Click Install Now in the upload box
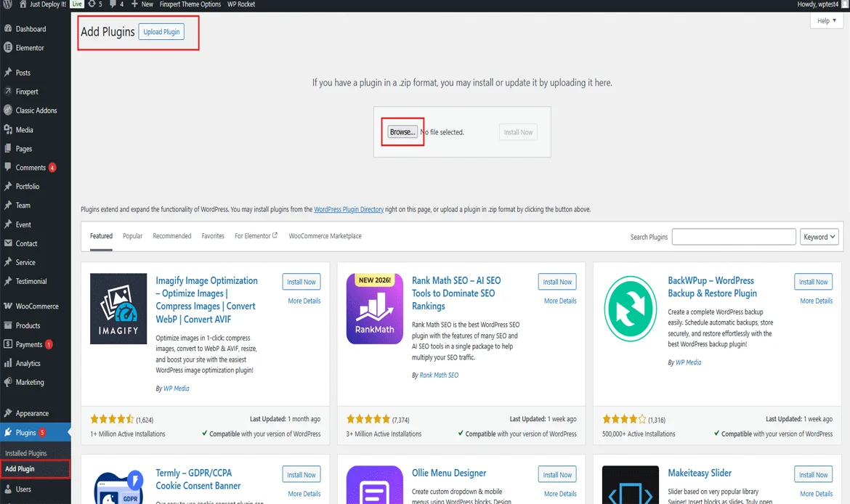 (518, 132)
